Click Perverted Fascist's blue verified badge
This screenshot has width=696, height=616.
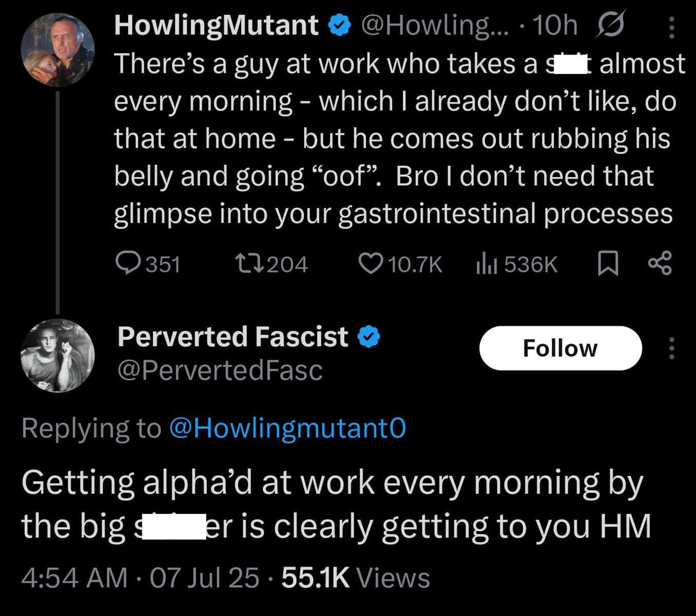point(369,337)
